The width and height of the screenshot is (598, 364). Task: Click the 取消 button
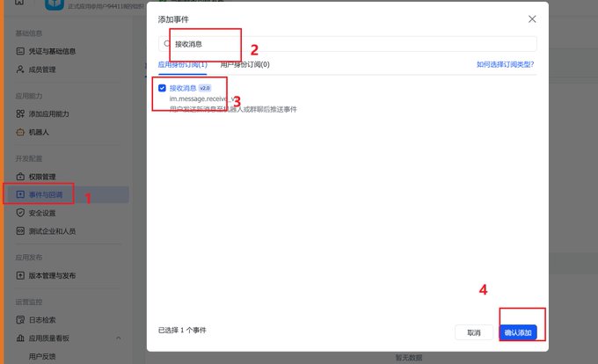click(474, 332)
